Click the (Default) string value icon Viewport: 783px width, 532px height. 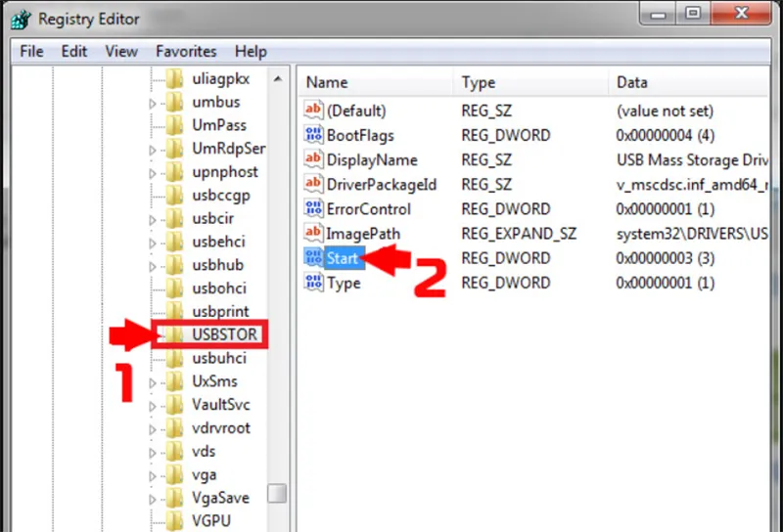313,111
